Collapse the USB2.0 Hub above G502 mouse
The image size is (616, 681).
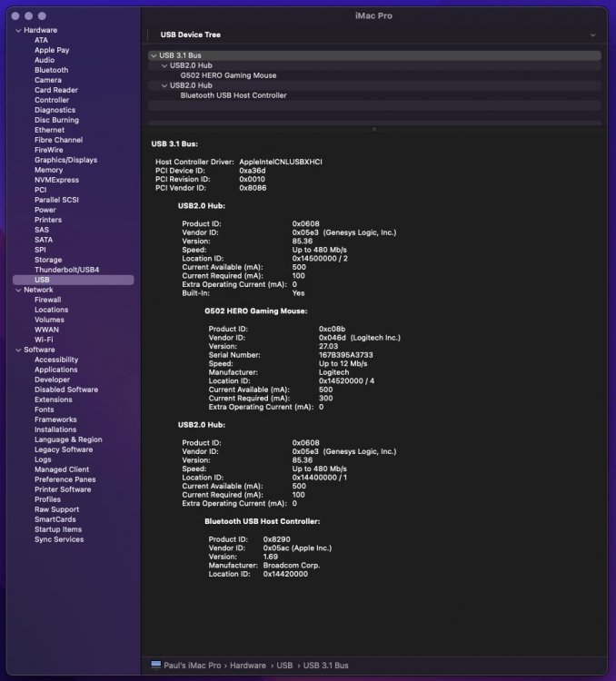coord(164,65)
